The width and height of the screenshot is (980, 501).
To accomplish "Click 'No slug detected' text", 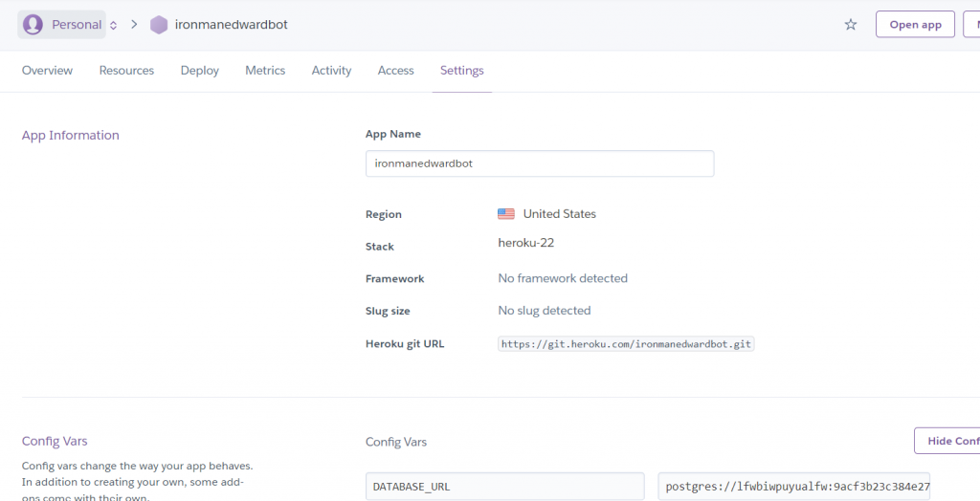I will 544,311.
